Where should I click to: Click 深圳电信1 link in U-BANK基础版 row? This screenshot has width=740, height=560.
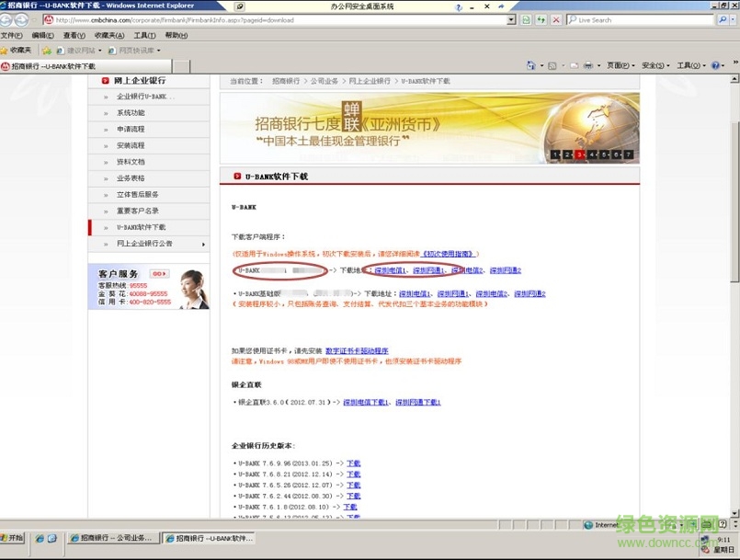tap(415, 293)
